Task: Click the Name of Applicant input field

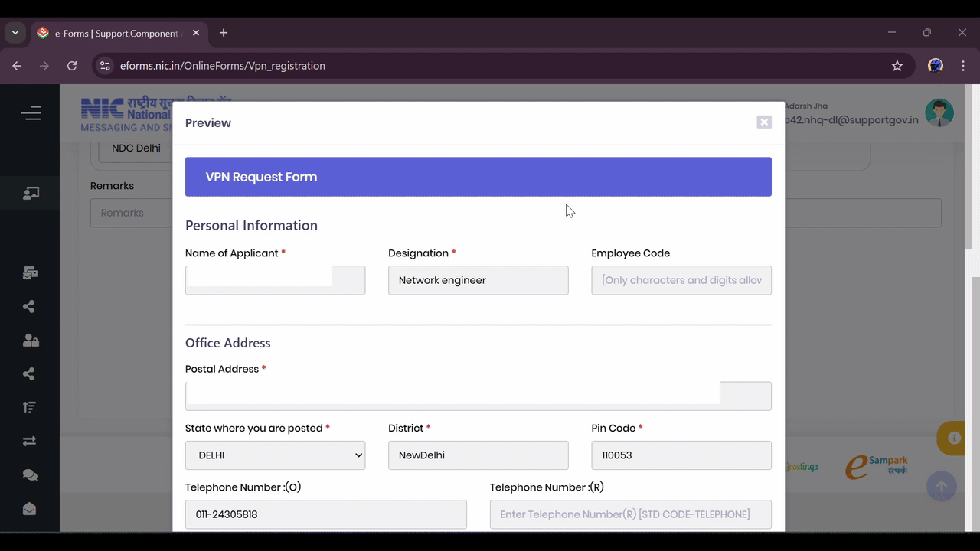Action: [x=275, y=280]
